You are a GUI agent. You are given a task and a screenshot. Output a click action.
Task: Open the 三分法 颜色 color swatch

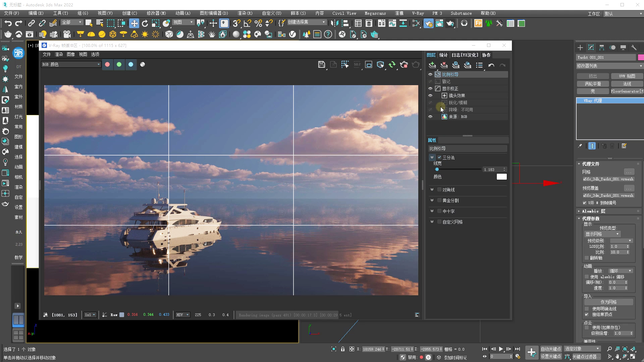click(x=501, y=177)
